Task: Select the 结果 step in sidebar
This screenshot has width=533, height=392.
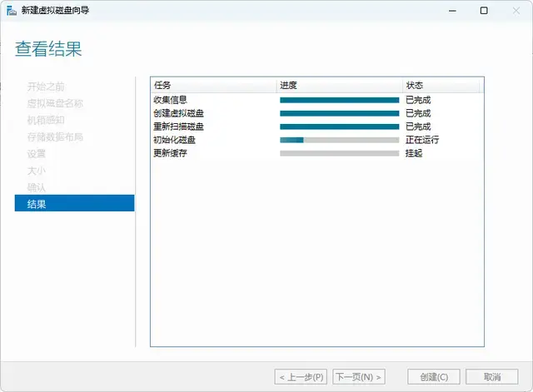Action: point(74,203)
